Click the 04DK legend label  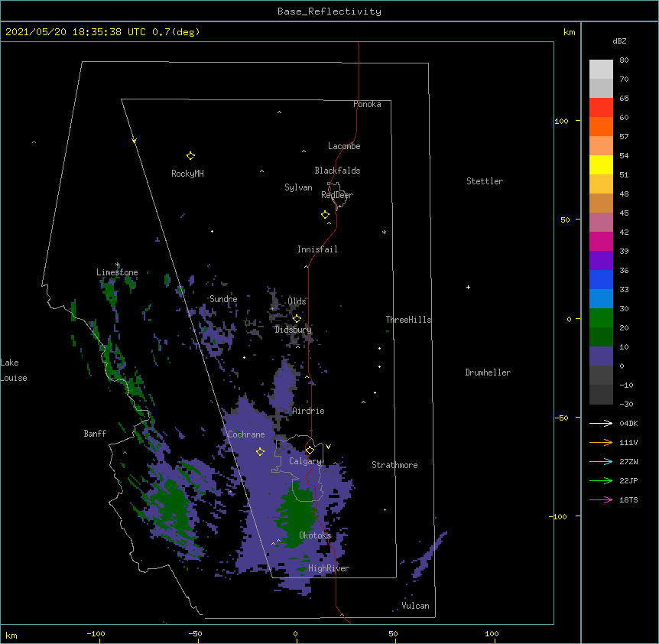[x=628, y=423]
